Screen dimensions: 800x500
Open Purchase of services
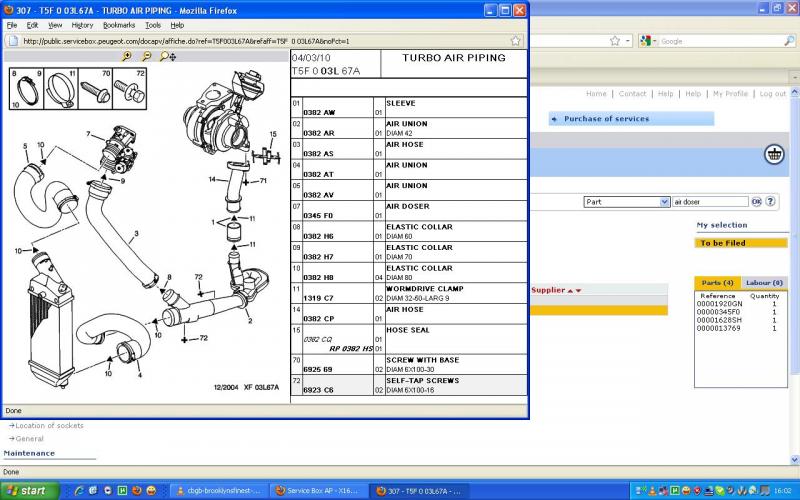point(631,119)
